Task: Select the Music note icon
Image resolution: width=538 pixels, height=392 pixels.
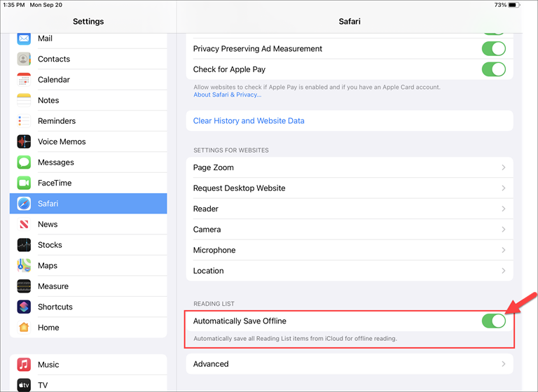Action: [25, 365]
